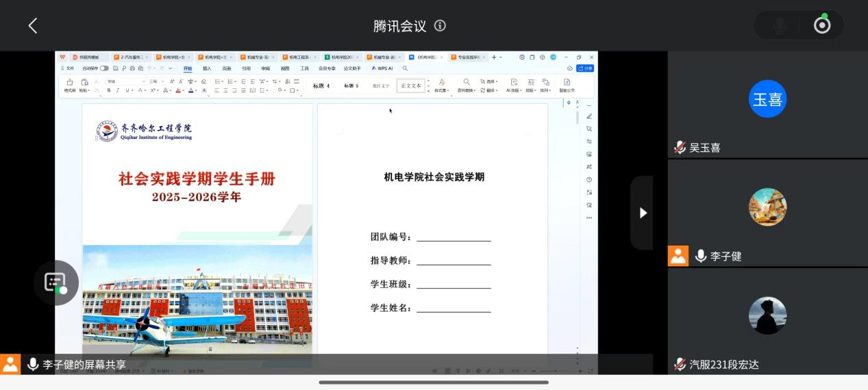Open WPS AI from the menu bar
This screenshot has height=390, width=868.
point(382,68)
